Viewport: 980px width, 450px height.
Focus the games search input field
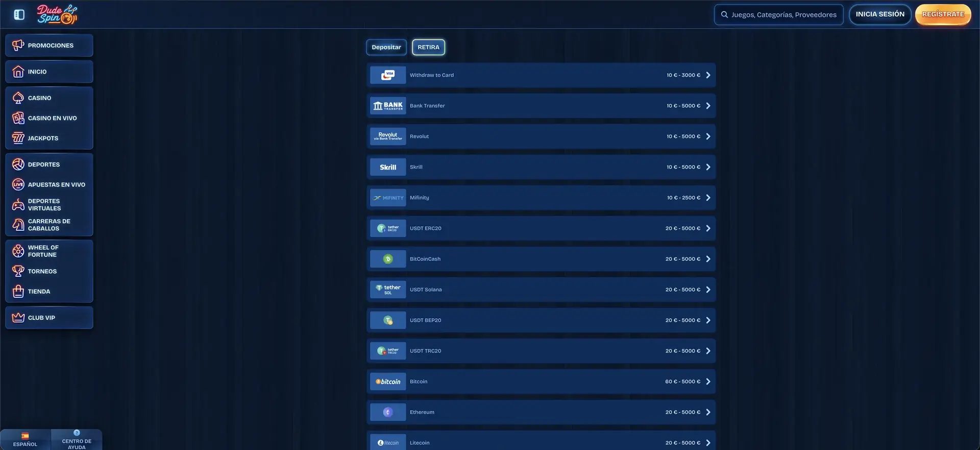point(779,15)
